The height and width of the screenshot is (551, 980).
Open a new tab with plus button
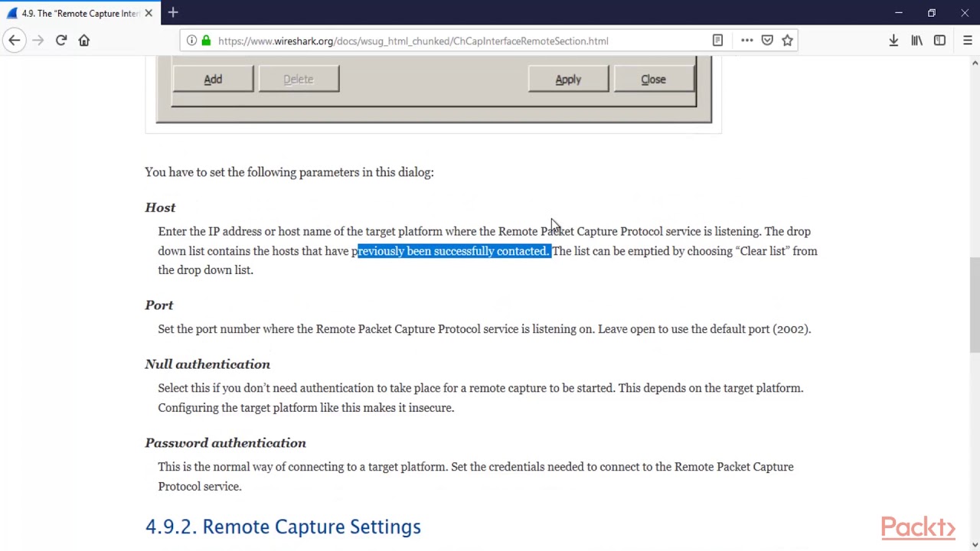(x=173, y=13)
